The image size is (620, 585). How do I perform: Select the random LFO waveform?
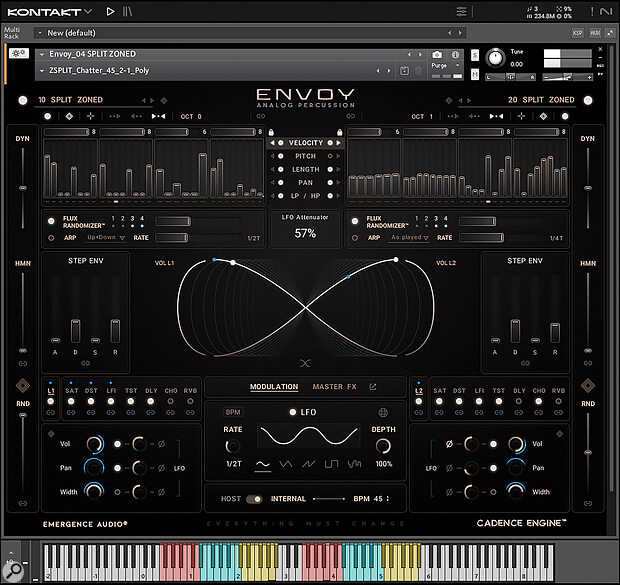[354, 464]
